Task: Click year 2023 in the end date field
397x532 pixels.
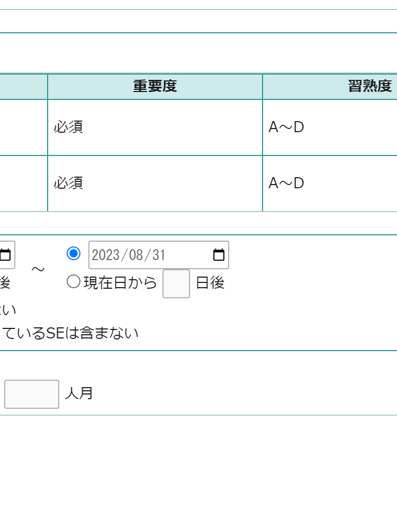Action: click(105, 255)
